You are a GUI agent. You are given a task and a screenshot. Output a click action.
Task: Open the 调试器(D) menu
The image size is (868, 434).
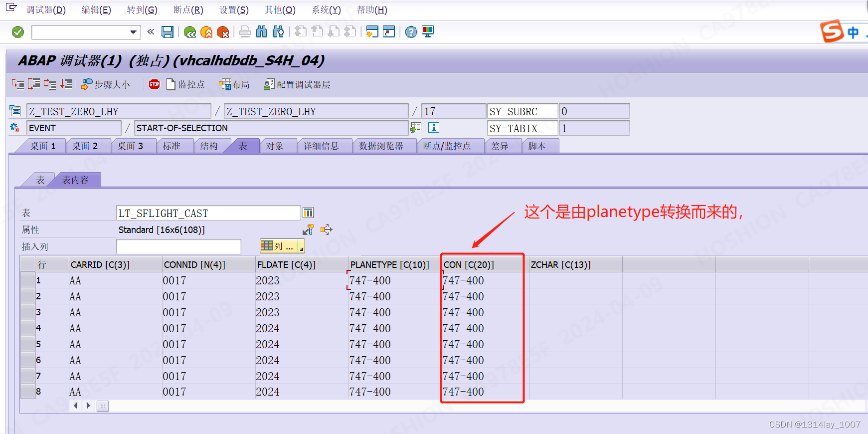pos(46,10)
